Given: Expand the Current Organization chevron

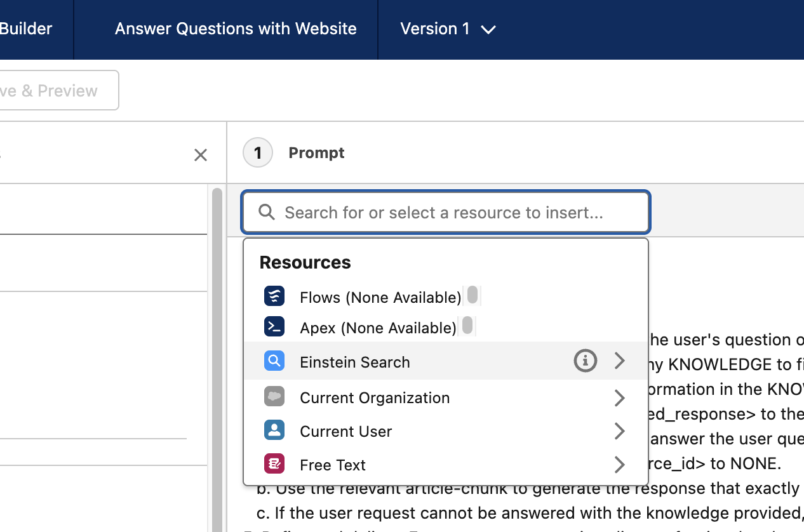Looking at the screenshot, I should [620, 398].
